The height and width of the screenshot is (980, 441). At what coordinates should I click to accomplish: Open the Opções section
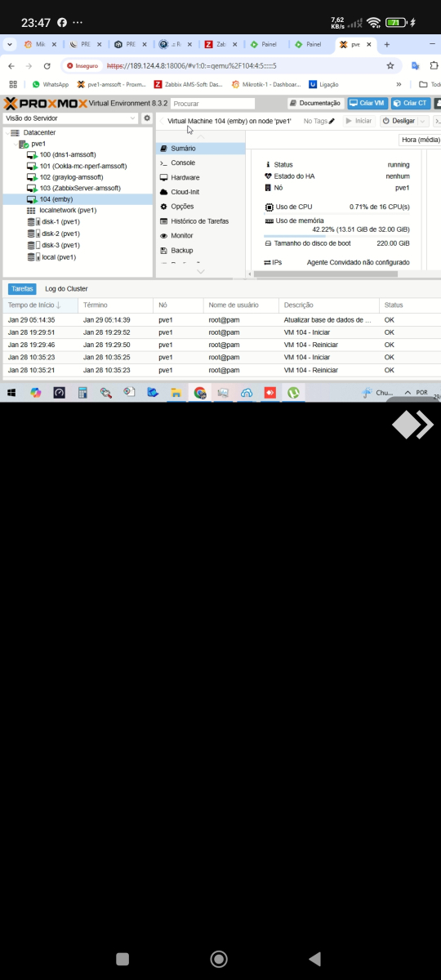point(200,207)
